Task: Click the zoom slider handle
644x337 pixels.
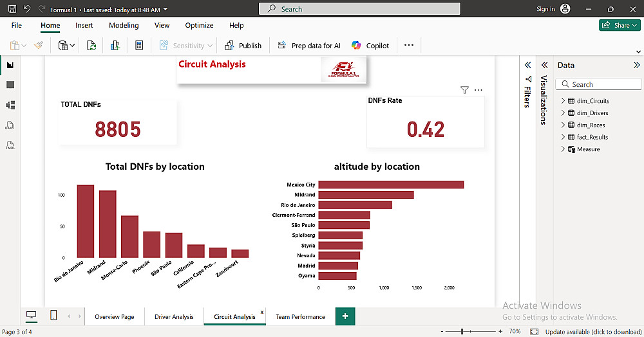Action: tap(462, 331)
